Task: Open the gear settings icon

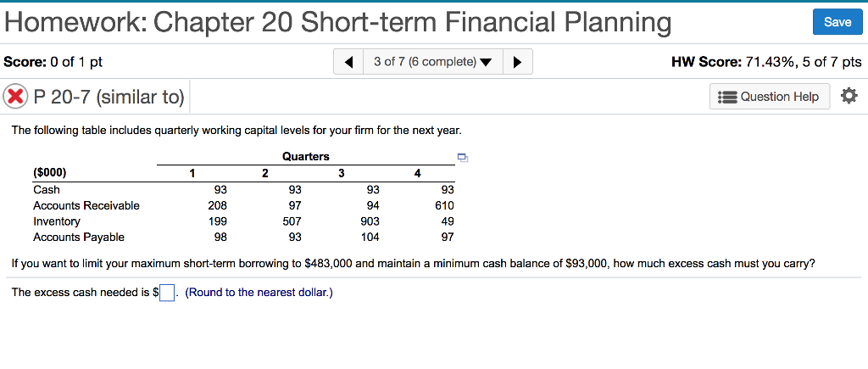Action: [849, 97]
